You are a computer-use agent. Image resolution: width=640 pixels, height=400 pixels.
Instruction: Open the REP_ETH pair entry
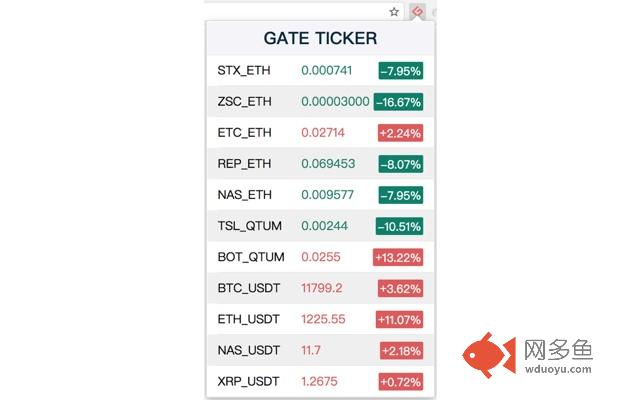click(x=320, y=164)
